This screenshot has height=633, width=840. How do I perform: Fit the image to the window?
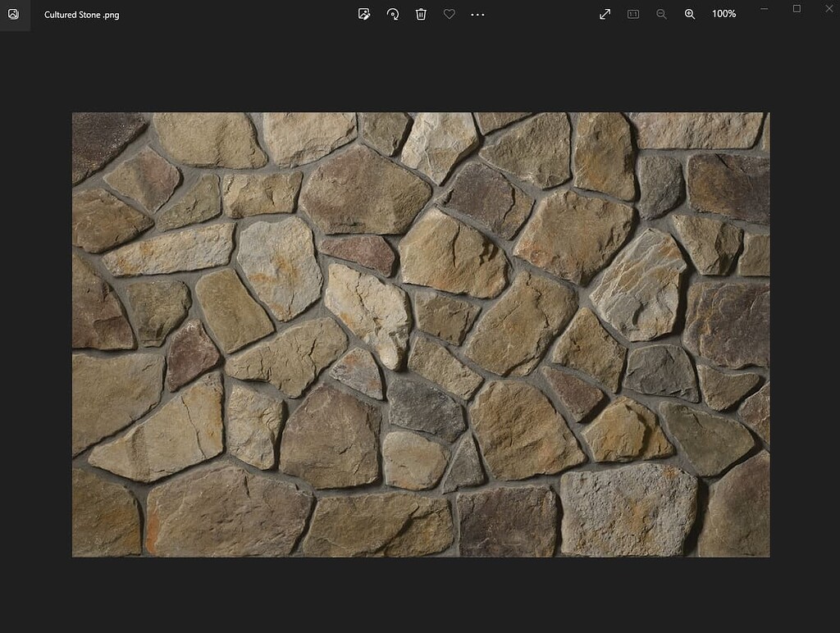pyautogui.click(x=605, y=14)
